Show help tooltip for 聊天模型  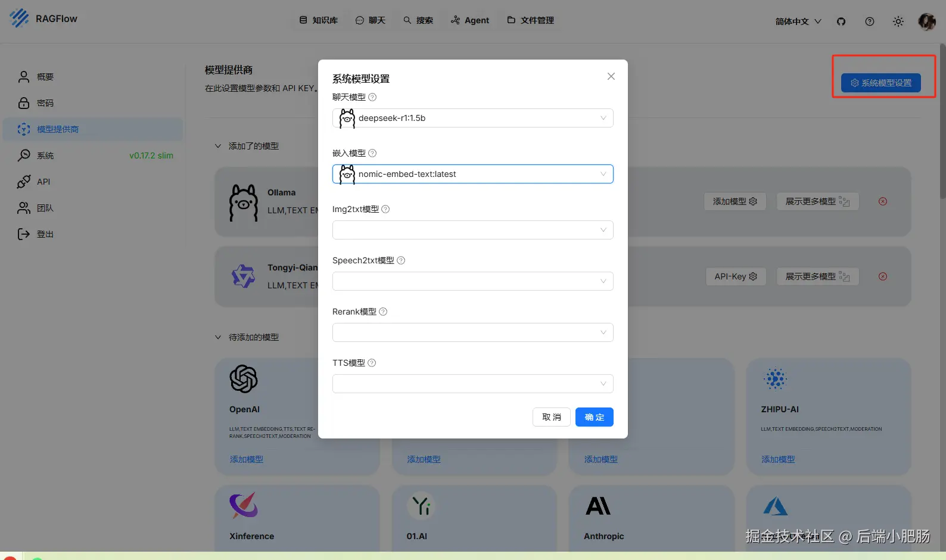click(372, 97)
